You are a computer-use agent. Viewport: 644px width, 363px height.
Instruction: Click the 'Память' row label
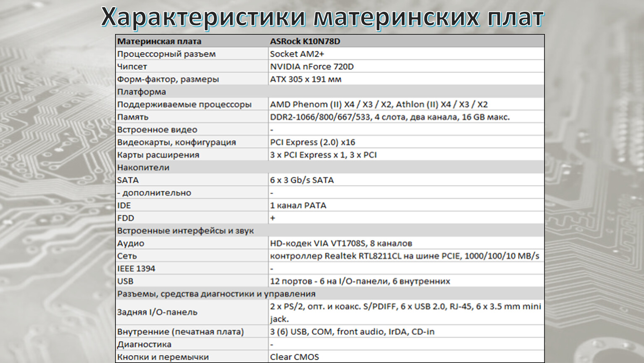tap(133, 117)
